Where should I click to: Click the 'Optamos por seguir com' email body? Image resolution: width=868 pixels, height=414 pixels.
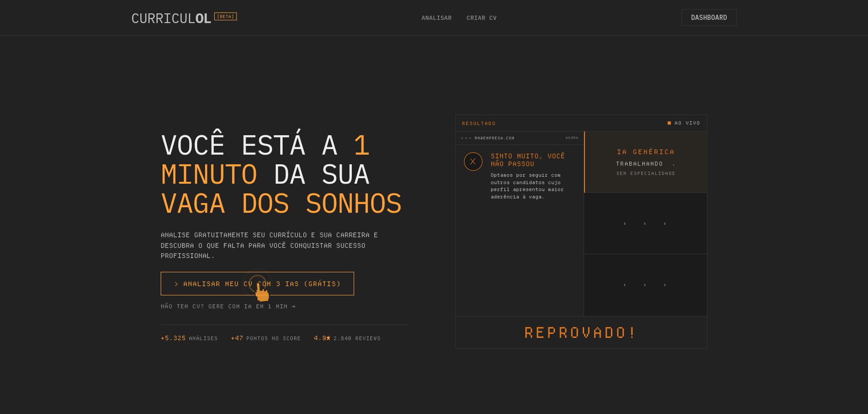[x=527, y=186]
